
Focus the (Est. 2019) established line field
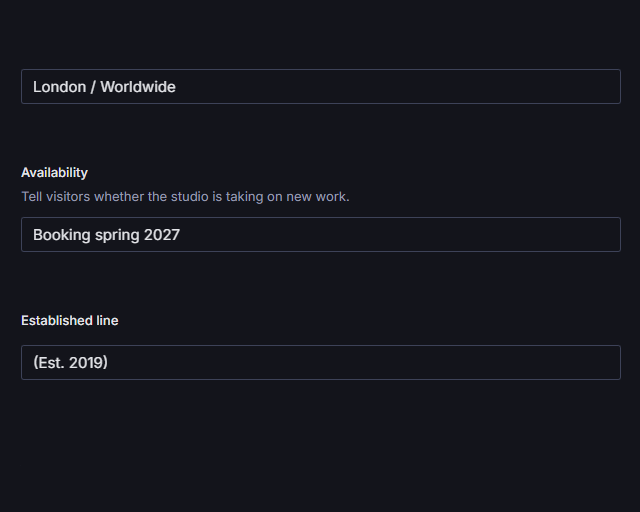pos(321,363)
